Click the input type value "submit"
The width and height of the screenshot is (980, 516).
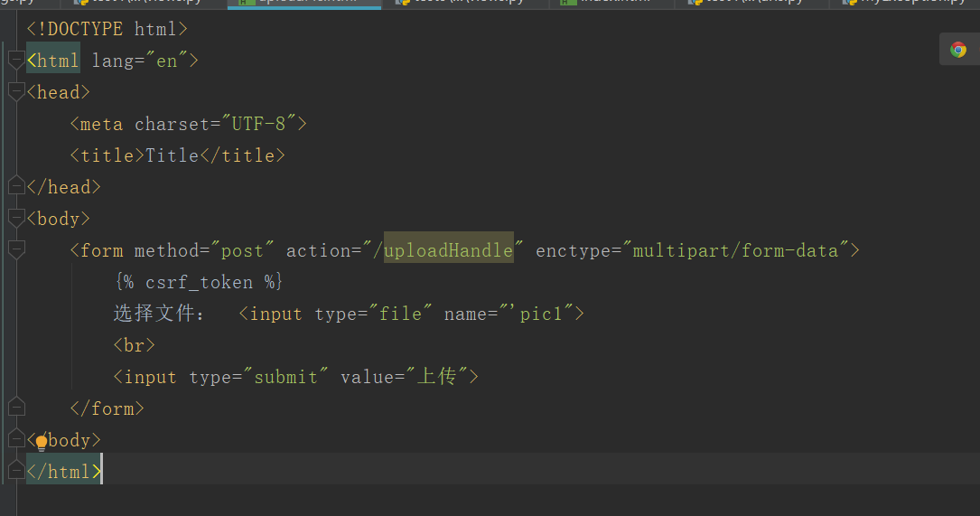[x=285, y=377]
